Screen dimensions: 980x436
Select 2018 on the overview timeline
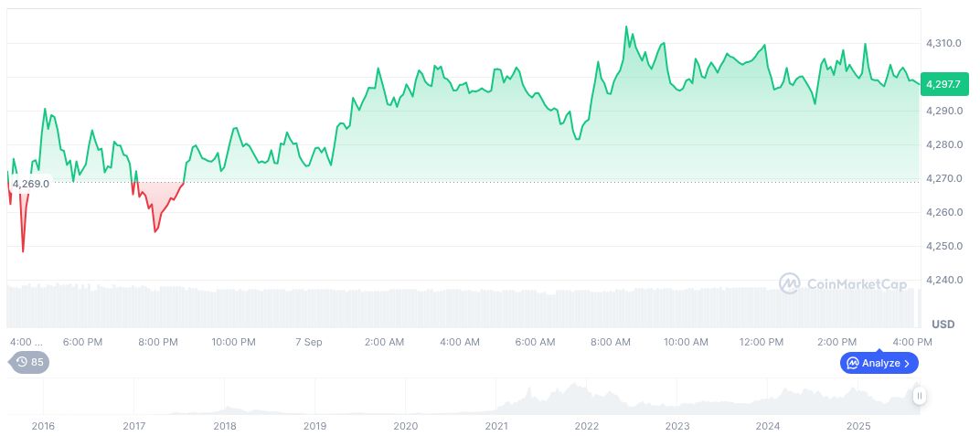224,426
